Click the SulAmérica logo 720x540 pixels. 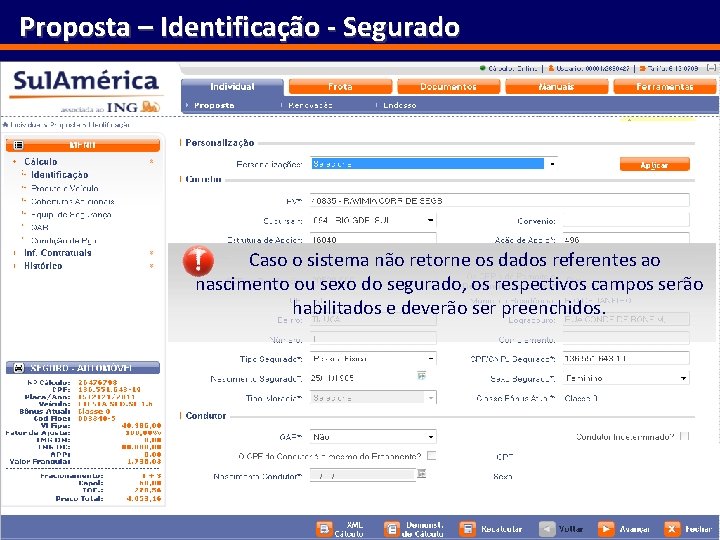86,91
